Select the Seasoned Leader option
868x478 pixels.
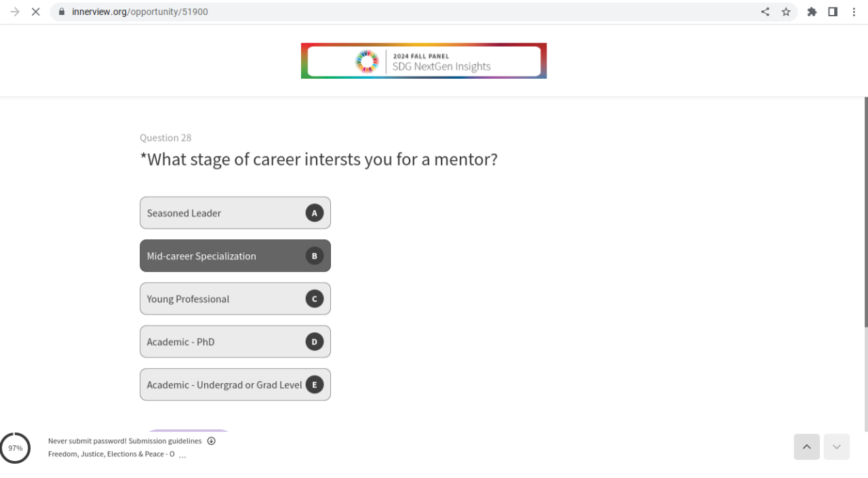(x=235, y=213)
